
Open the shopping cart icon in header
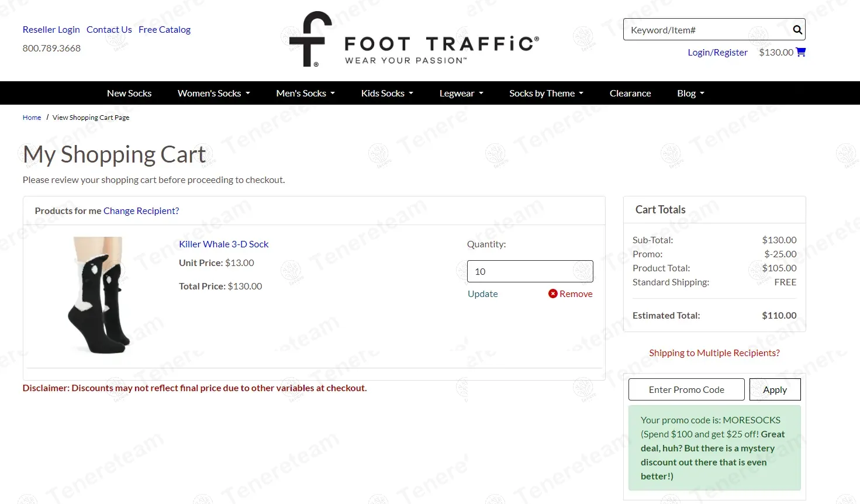point(801,52)
